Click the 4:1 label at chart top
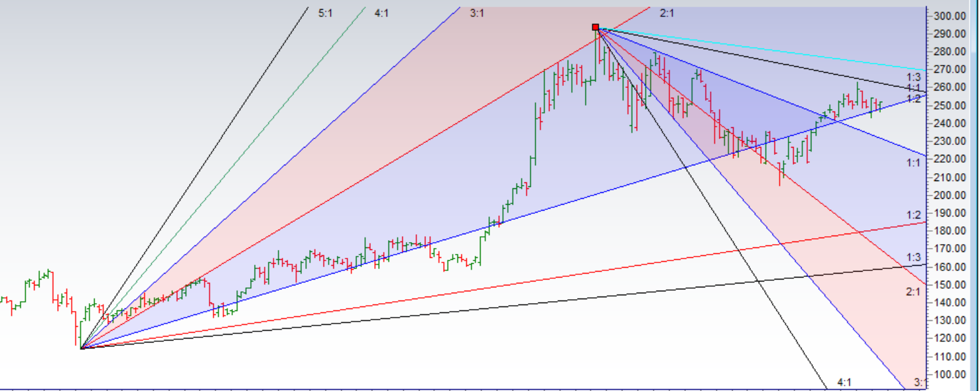 tap(381, 12)
